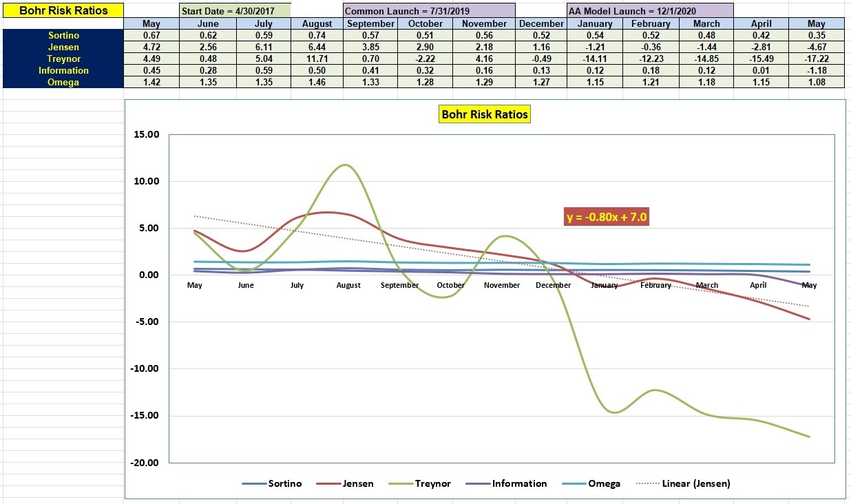
Task: Click the August label on the chart axis
Action: tap(348, 285)
